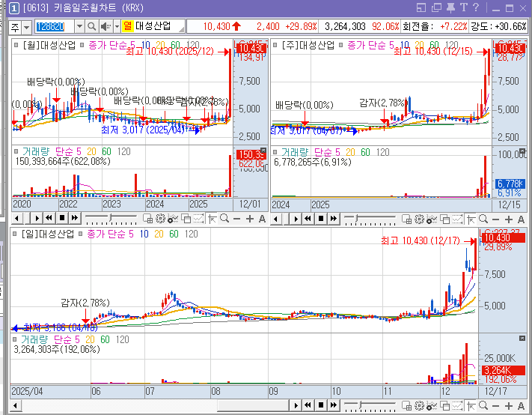
Task: Toggle square marker before [주]대성산업 title
Action: [x=275, y=45]
